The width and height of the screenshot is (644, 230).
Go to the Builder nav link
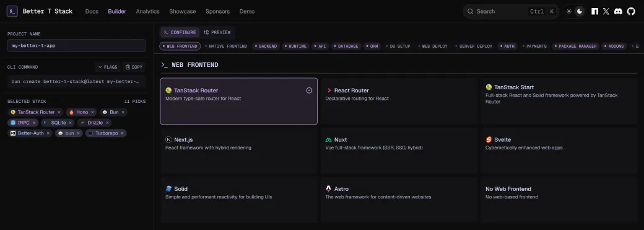[x=117, y=12]
